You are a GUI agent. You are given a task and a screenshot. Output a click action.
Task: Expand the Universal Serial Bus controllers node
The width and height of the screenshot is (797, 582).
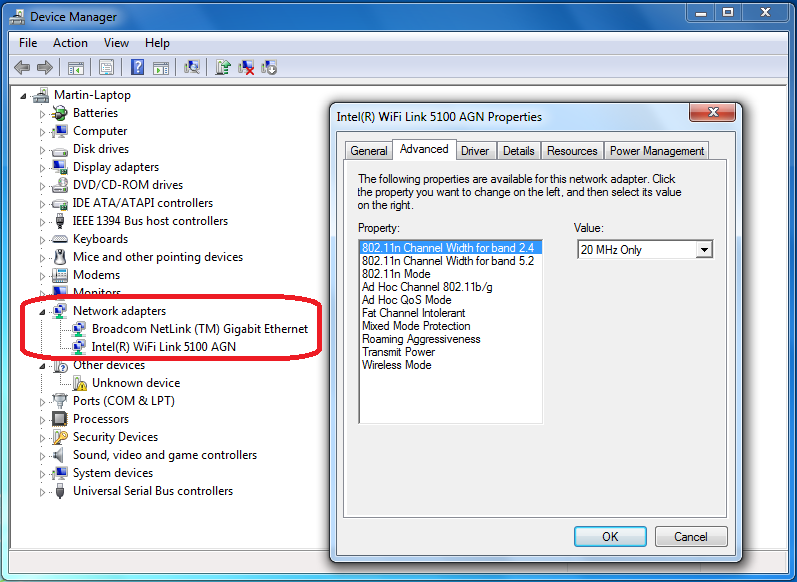click(43, 491)
